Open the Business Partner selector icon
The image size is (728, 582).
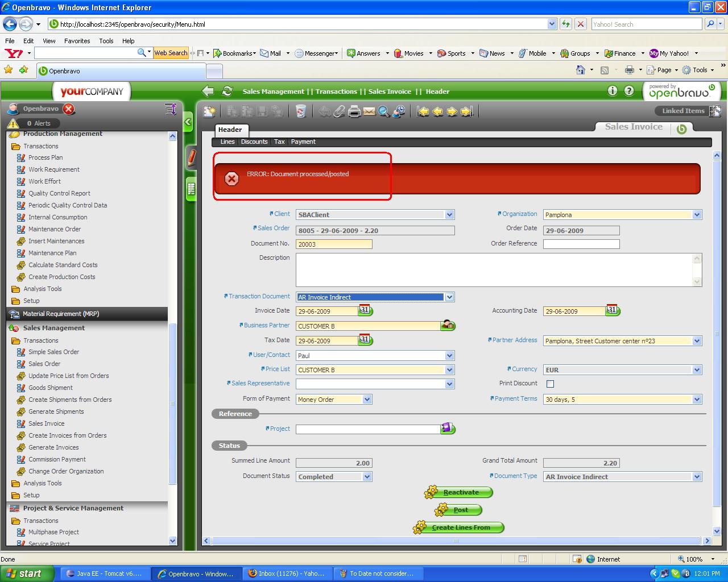[448, 326]
